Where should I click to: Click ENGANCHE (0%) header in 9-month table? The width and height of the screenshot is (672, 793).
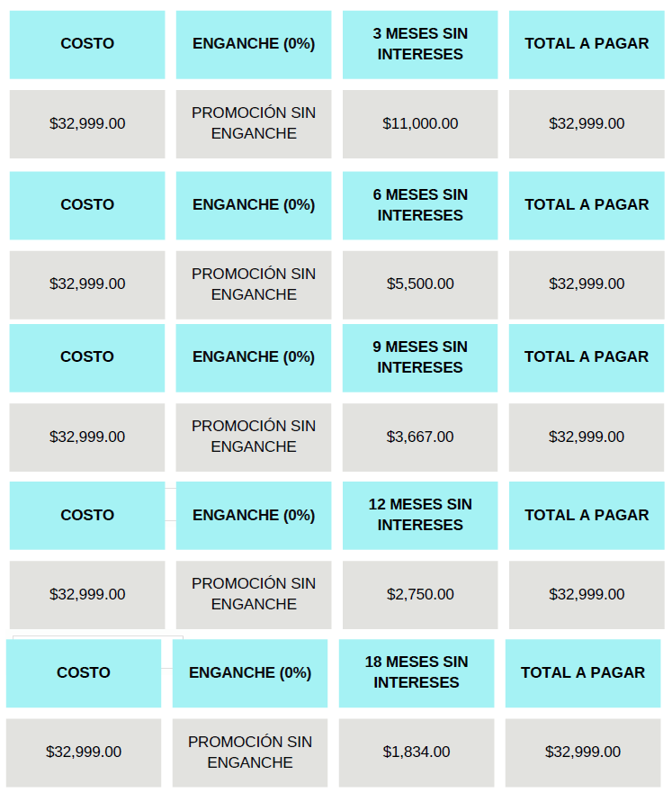tap(254, 358)
